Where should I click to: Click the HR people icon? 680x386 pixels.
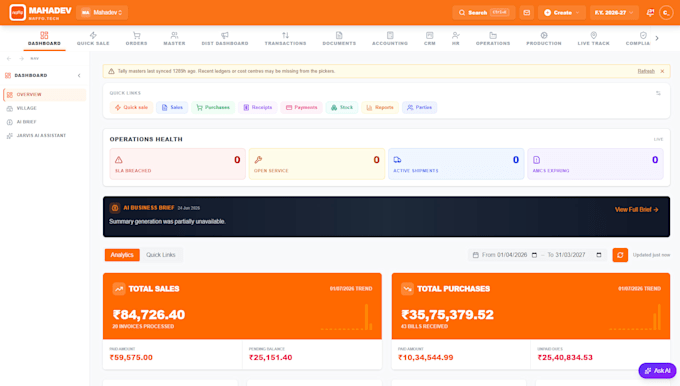[x=455, y=35]
